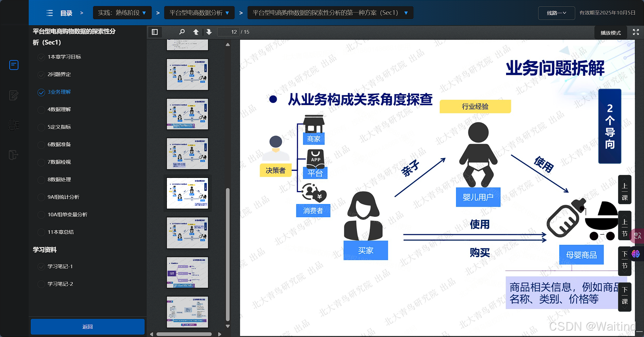Click the exit door icon in left rail
This screenshot has width=644, height=337.
[13, 155]
